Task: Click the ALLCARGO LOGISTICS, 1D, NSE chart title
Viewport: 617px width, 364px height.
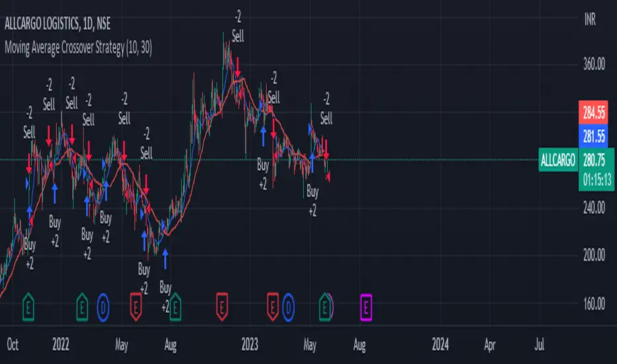Action: pos(58,24)
